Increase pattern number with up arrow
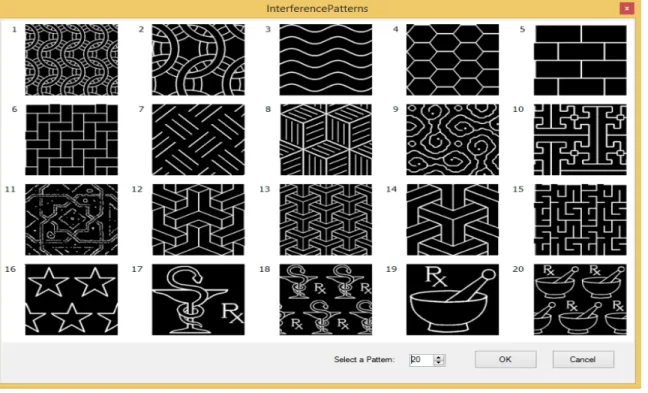This screenshot has width=648, height=393. 439,357
